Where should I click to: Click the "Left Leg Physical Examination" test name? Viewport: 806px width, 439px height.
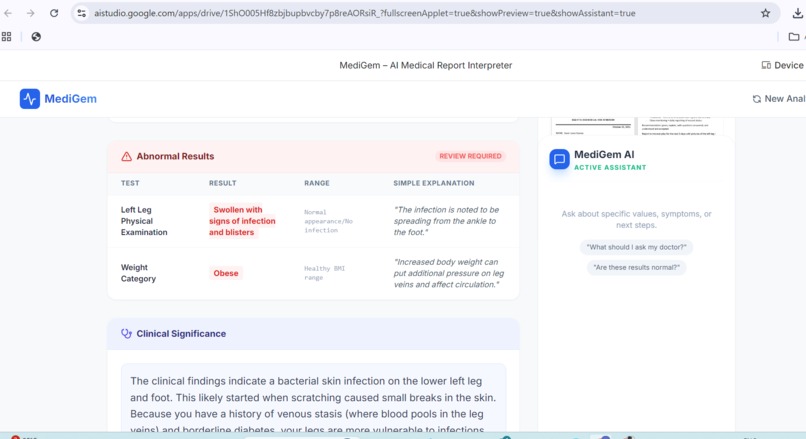pos(144,221)
